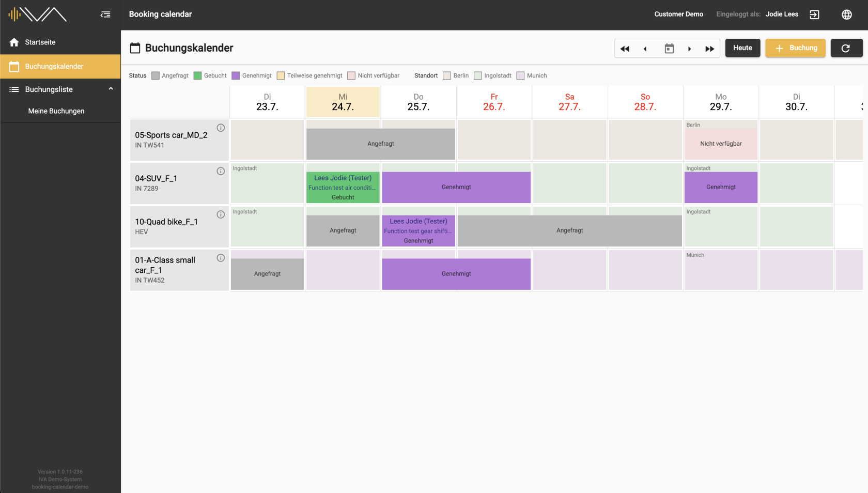
Task: Click empty Sports car slot on 23.7.
Action: pos(267,140)
